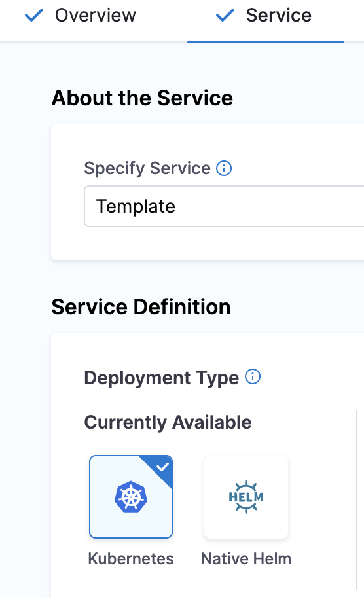Image resolution: width=364 pixels, height=597 pixels.
Task: Click the Native Helm label text
Action: point(246,559)
